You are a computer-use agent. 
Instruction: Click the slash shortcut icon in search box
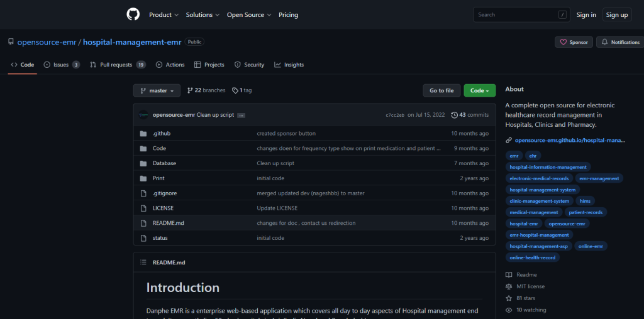(x=562, y=15)
